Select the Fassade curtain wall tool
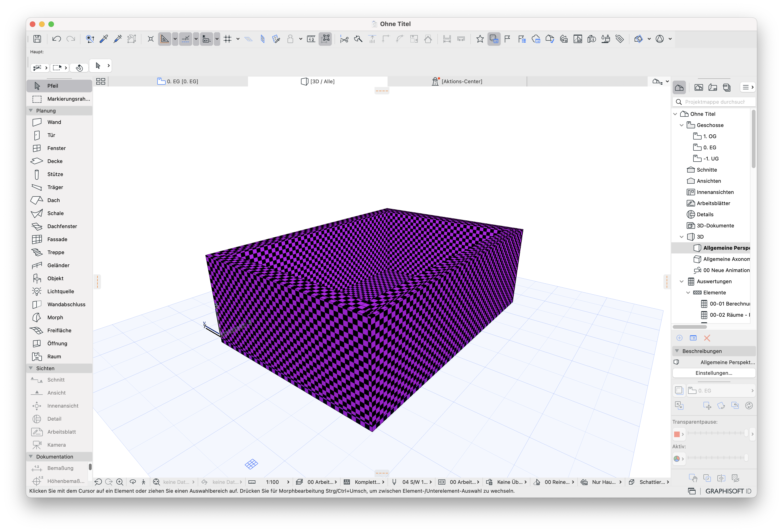This screenshot has width=783, height=532. click(59, 239)
